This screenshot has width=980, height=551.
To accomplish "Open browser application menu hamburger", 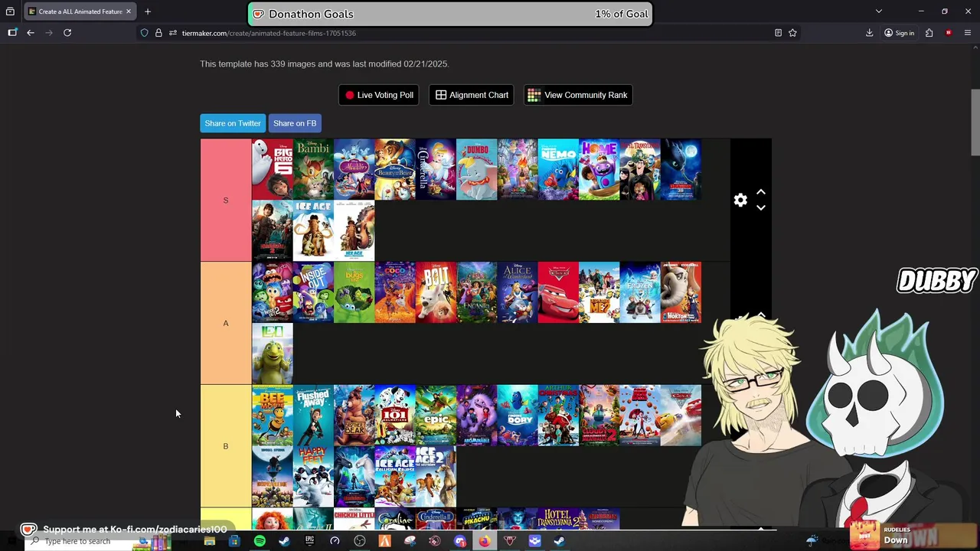I will click(968, 33).
